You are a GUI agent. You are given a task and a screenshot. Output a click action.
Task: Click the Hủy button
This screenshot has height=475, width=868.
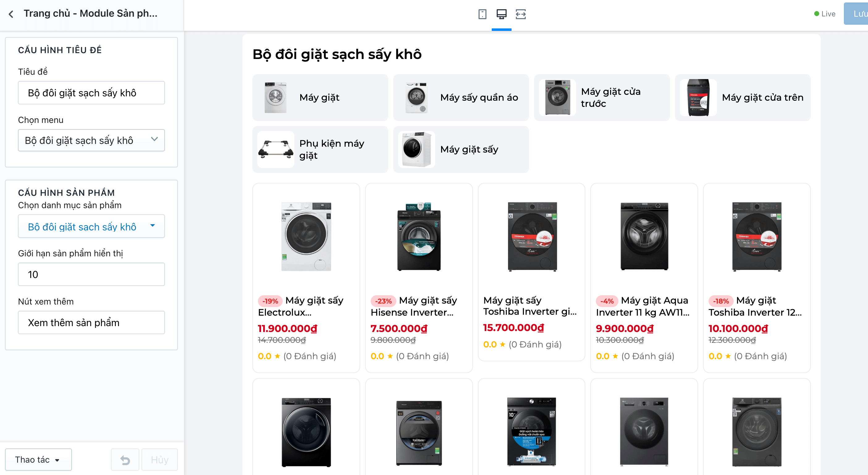coord(159,460)
